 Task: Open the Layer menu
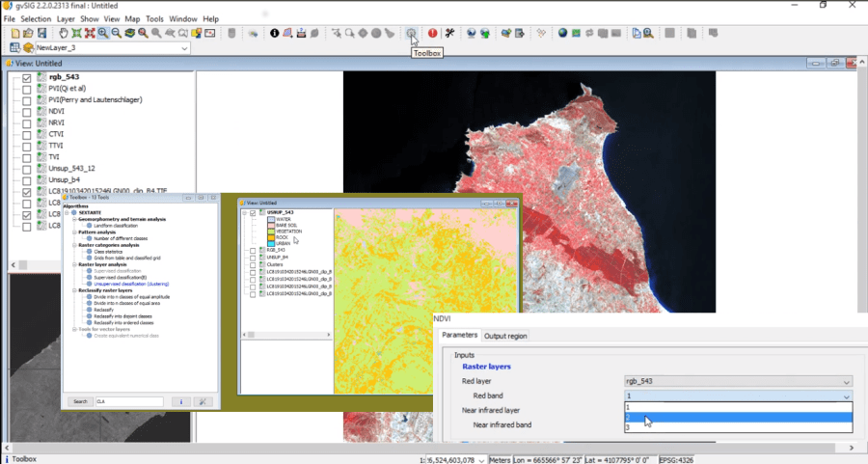coord(66,18)
